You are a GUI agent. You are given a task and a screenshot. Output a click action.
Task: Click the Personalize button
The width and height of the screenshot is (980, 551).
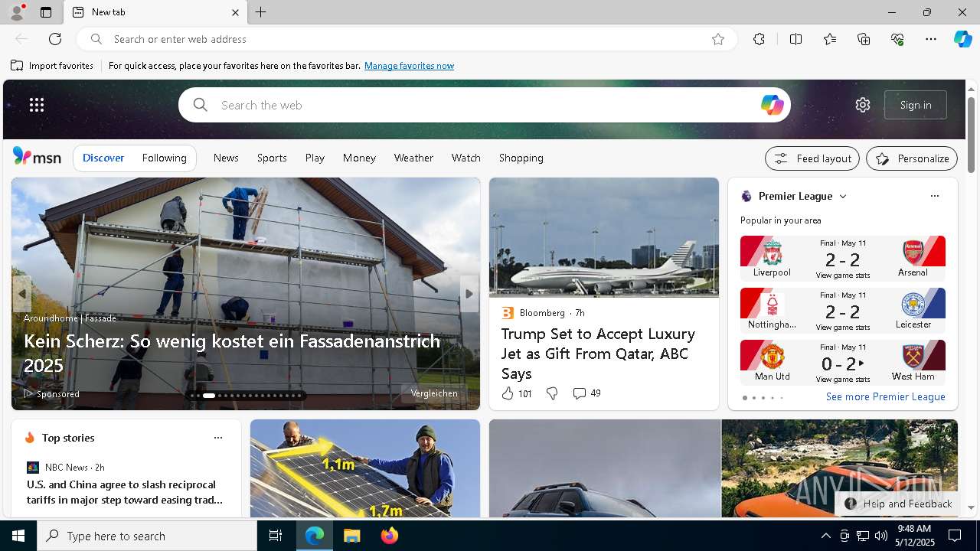point(912,158)
